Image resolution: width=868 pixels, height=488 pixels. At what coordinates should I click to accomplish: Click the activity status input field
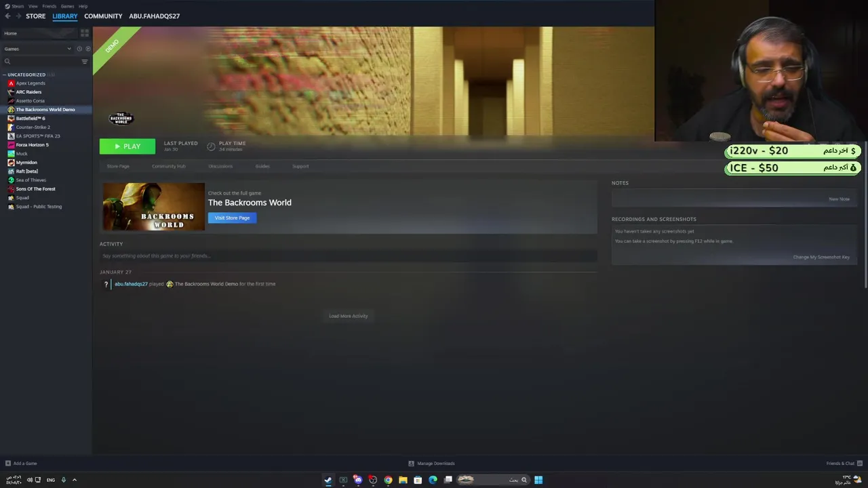348,256
